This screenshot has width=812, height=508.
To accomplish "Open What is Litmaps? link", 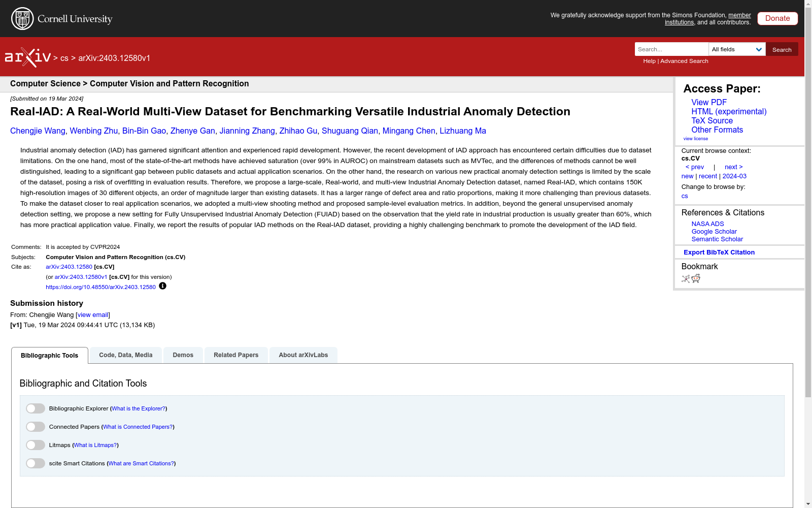I will point(95,445).
